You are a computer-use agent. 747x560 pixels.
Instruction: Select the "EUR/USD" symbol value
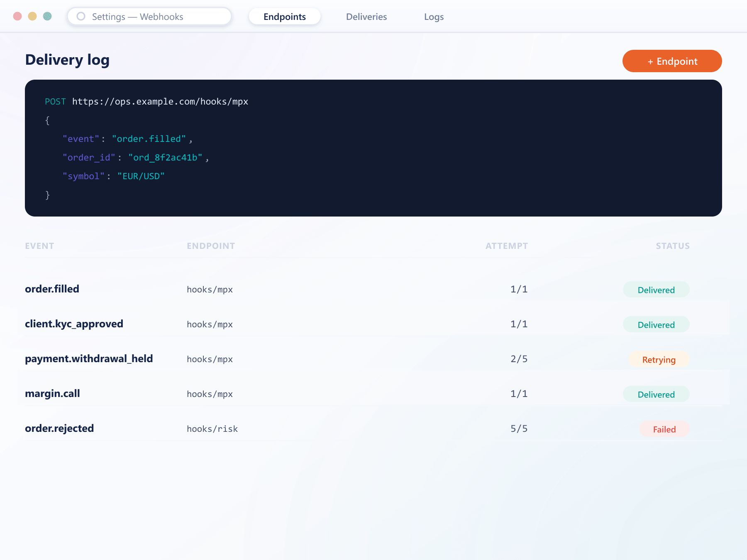pyautogui.click(x=141, y=176)
